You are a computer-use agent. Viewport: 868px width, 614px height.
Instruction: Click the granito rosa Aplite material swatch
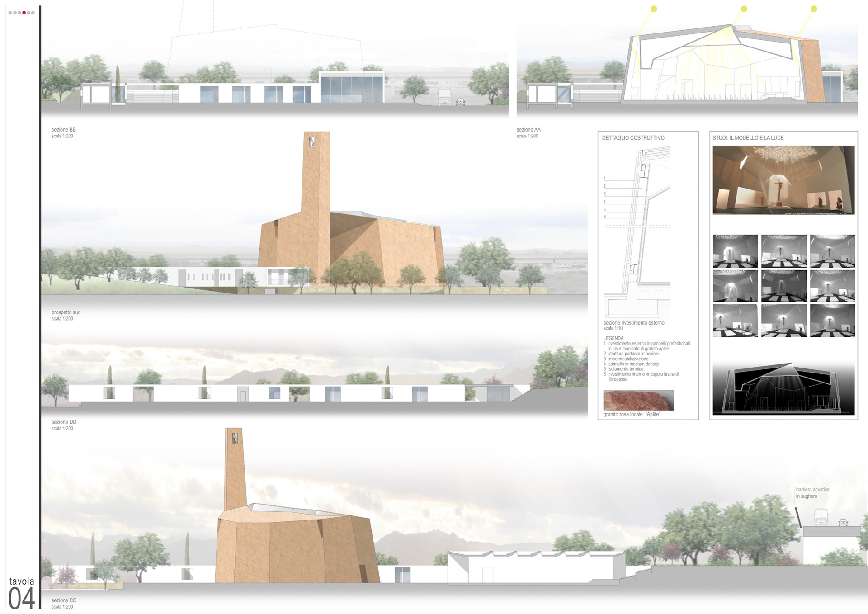coord(638,400)
